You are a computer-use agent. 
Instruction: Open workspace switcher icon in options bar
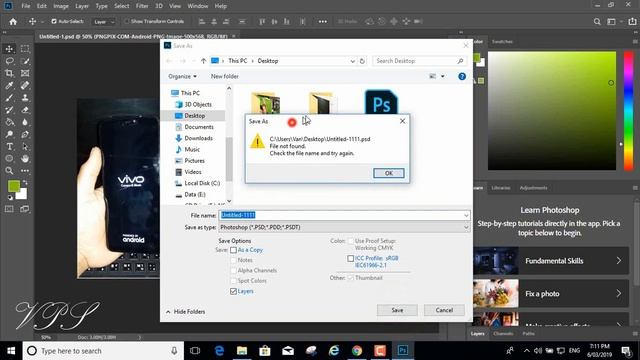tap(611, 22)
